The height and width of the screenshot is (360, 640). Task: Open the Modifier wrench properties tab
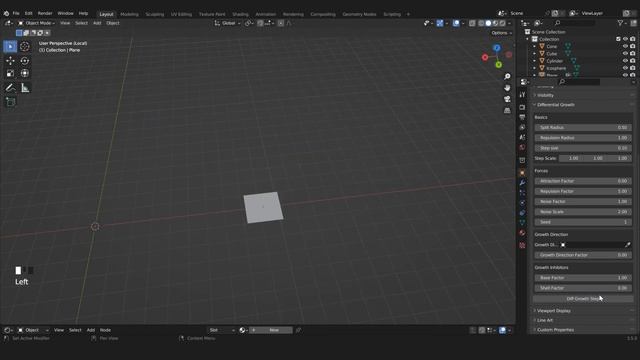522,183
